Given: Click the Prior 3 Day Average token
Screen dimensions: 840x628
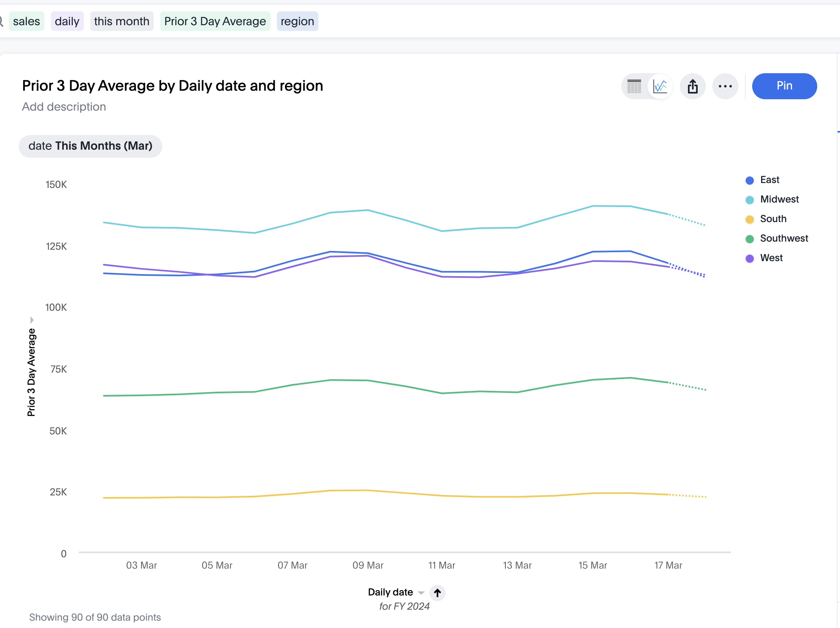Looking at the screenshot, I should click(x=215, y=21).
